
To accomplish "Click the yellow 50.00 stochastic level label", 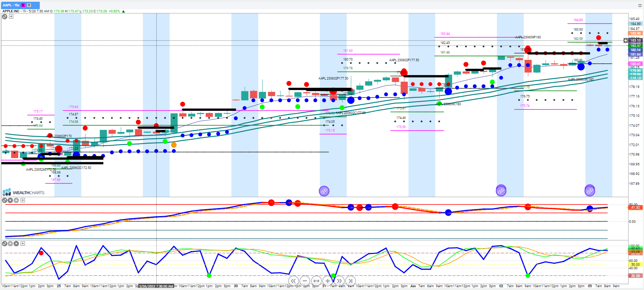I will (x=635, y=265).
